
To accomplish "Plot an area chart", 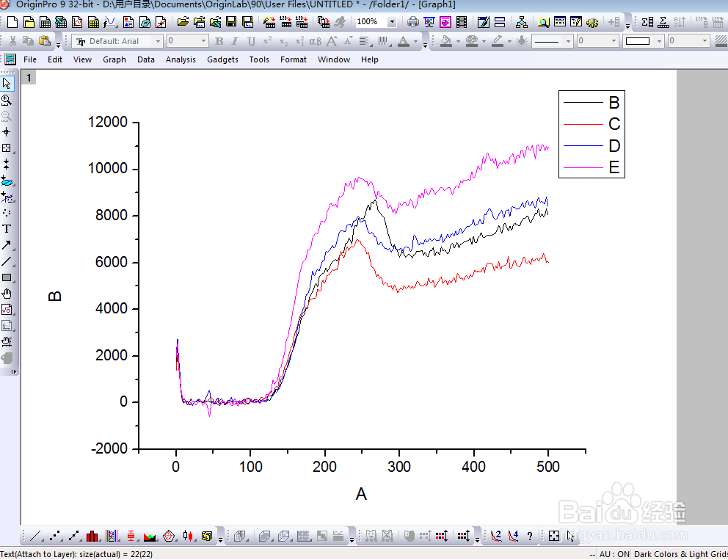I will [x=150, y=536].
